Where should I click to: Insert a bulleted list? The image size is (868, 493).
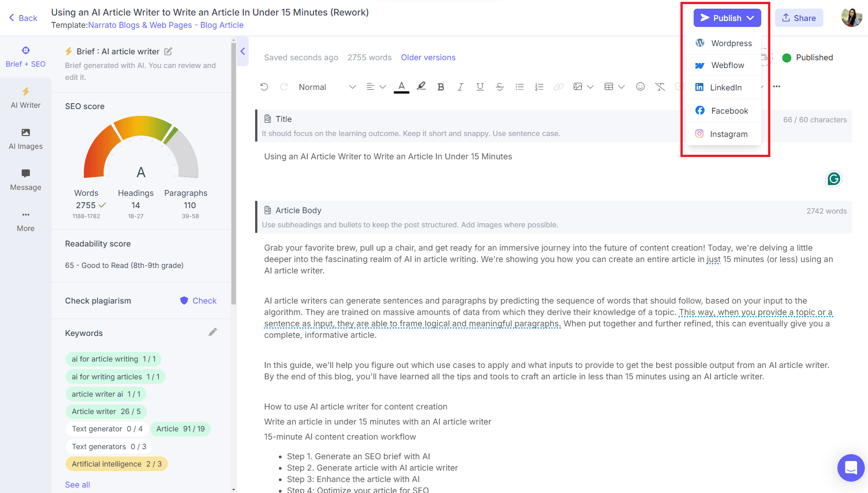(x=519, y=87)
